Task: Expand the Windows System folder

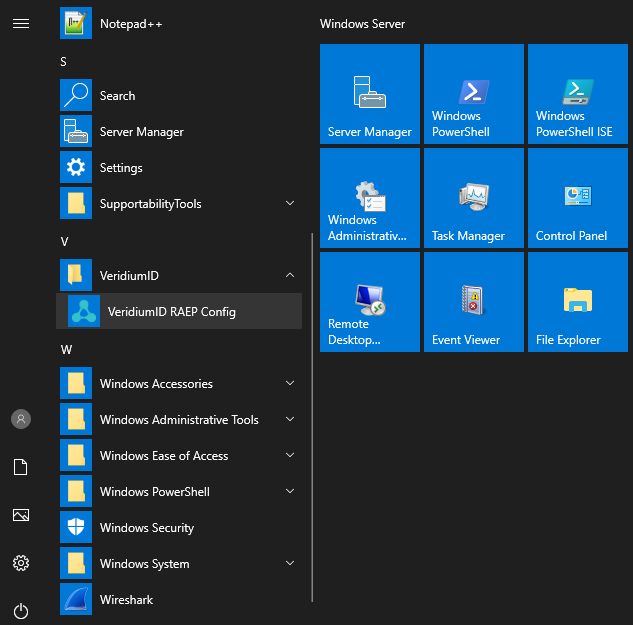Action: click(290, 564)
